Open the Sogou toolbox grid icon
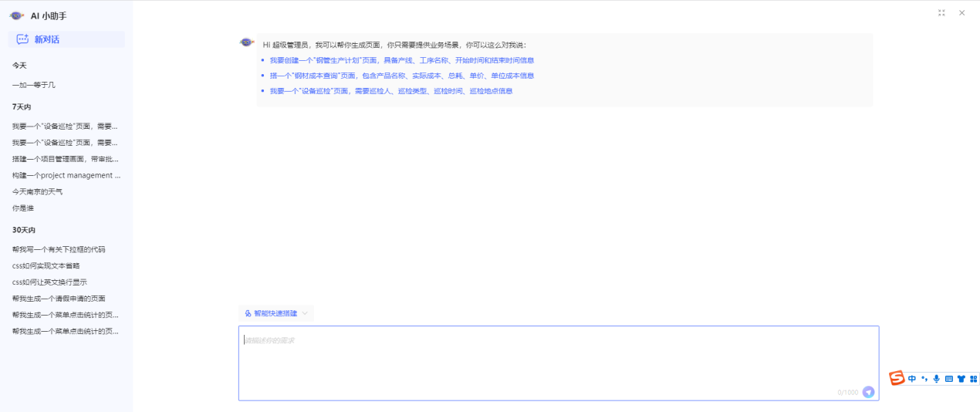 (973, 379)
